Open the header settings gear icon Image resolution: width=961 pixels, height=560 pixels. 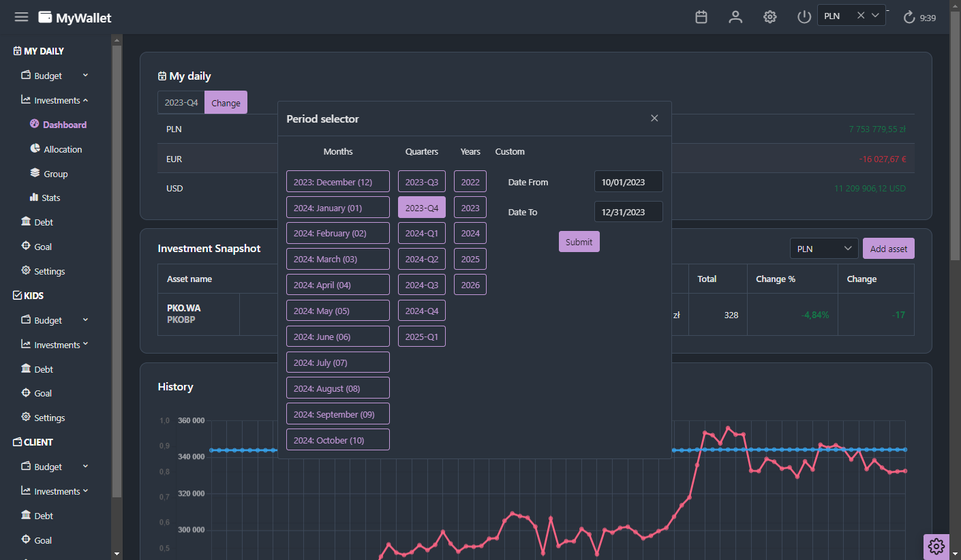pos(770,17)
